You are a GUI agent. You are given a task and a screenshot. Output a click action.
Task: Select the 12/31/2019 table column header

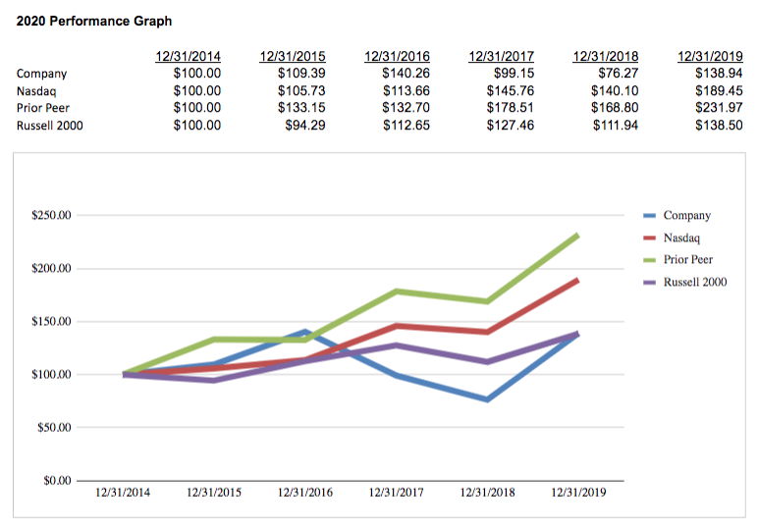point(710,57)
